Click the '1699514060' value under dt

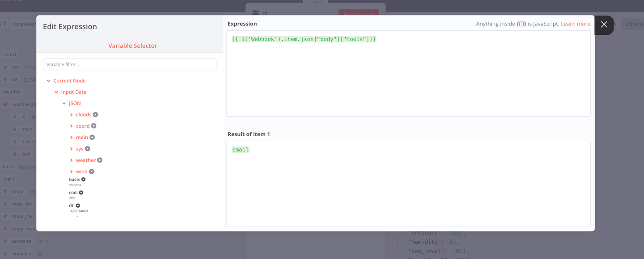point(78,211)
